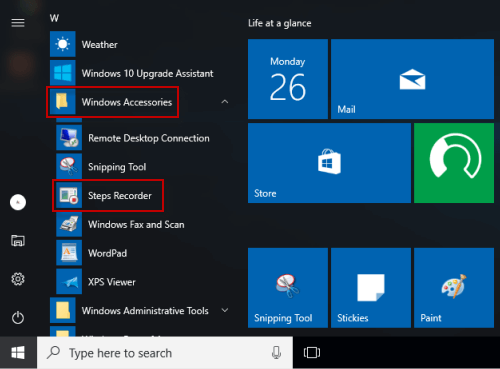Screen dimensions: 500x369
Task: Open the hamburger menu at top left
Action: tap(18, 23)
